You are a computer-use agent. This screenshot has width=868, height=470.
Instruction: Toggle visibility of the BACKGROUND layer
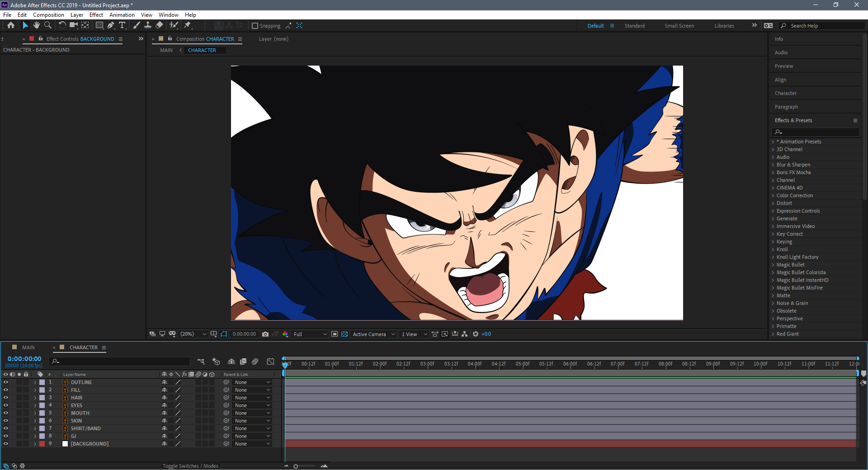(x=6, y=444)
